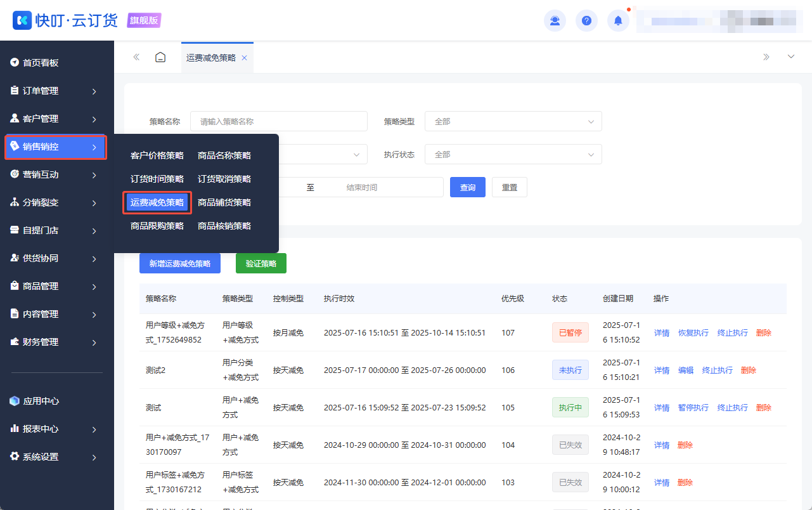The image size is (812, 510).
Task: Click 终止执行 in priority 107 row
Action: [733, 332]
